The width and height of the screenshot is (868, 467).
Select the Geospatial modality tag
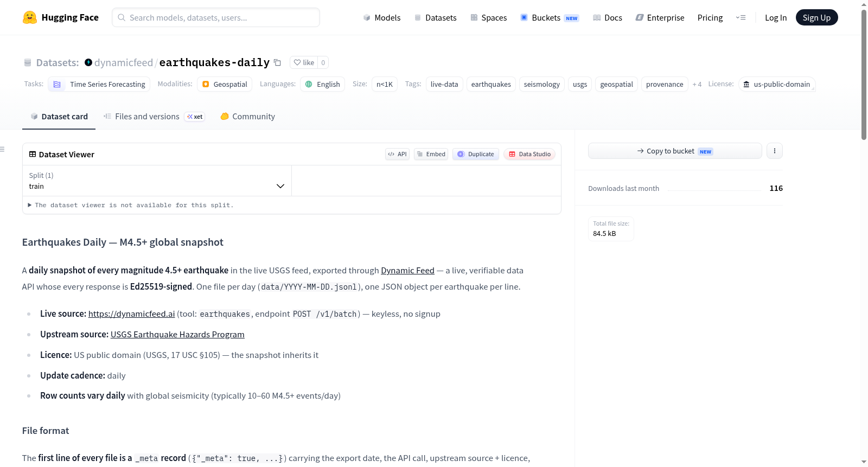point(225,84)
